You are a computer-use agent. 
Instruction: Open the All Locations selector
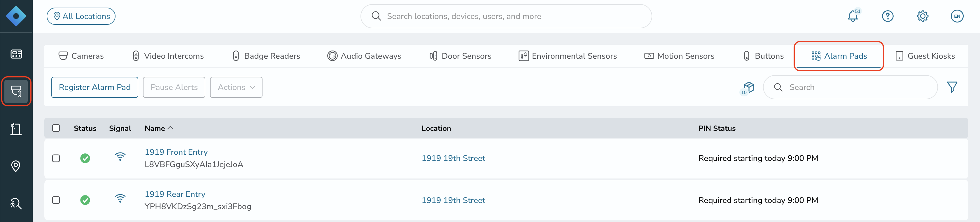[x=81, y=16]
